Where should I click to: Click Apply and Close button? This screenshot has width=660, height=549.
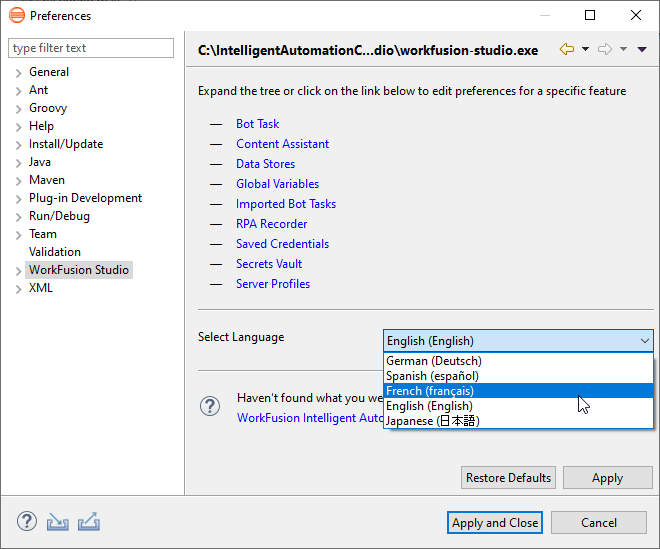[495, 522]
